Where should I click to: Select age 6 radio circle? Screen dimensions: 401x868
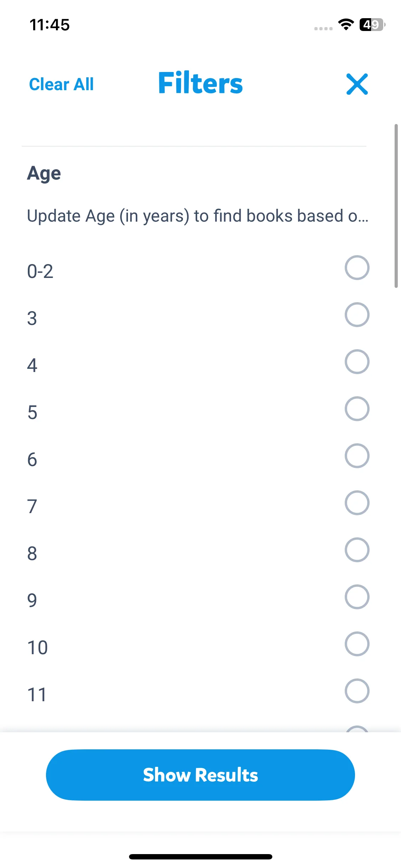pos(357,456)
